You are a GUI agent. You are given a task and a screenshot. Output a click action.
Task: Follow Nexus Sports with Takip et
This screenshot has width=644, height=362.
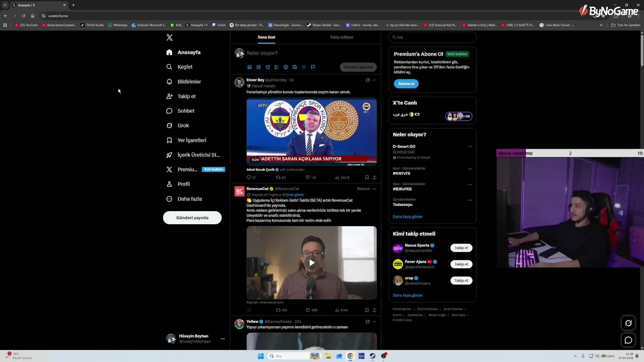click(x=461, y=248)
